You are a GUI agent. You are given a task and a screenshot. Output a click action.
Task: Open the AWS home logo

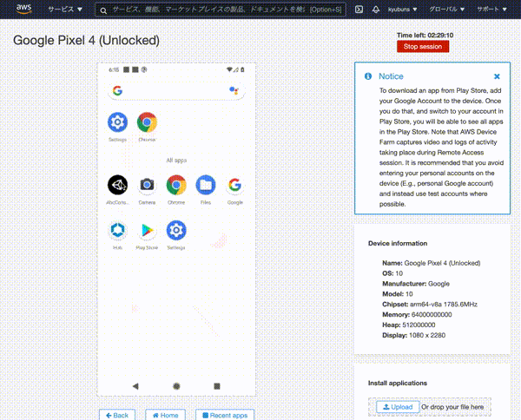[x=24, y=9]
